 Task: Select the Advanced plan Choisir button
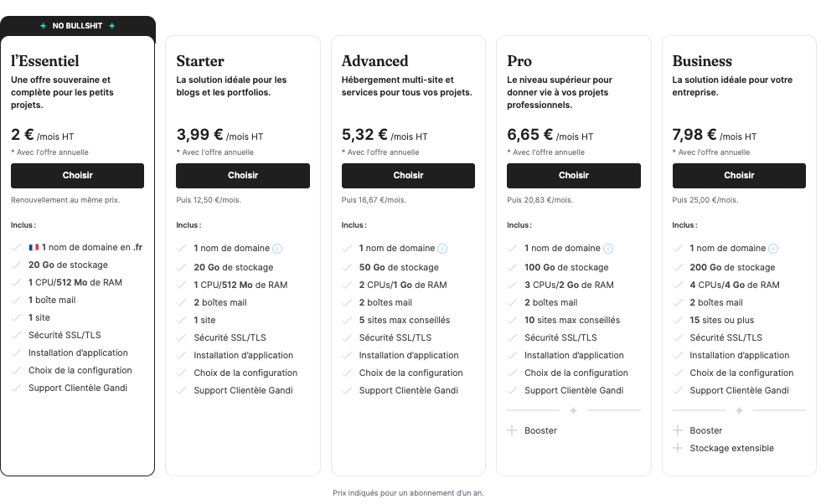click(408, 176)
